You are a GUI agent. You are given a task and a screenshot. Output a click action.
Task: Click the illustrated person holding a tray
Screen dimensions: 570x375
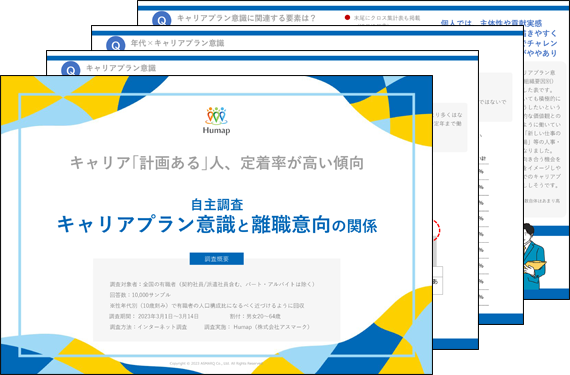click(x=534, y=256)
